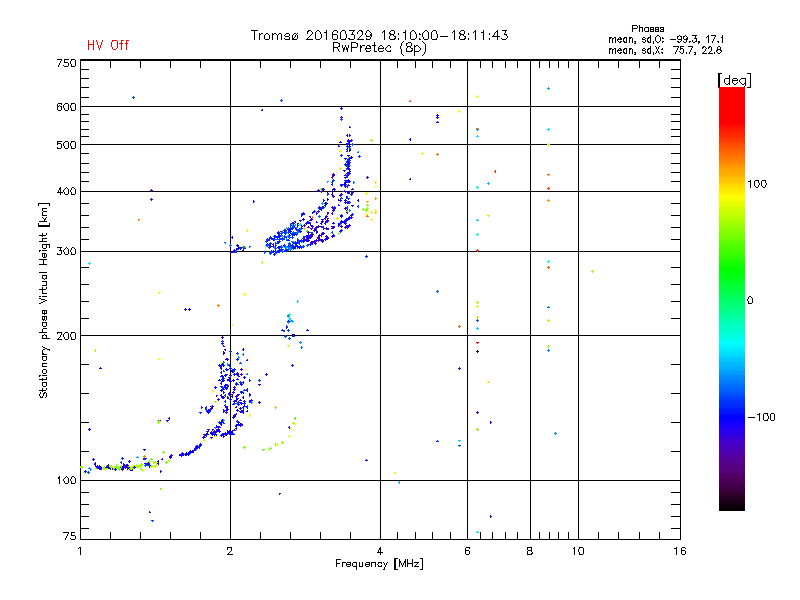Click the x-axis tick label '2'

(x=230, y=551)
